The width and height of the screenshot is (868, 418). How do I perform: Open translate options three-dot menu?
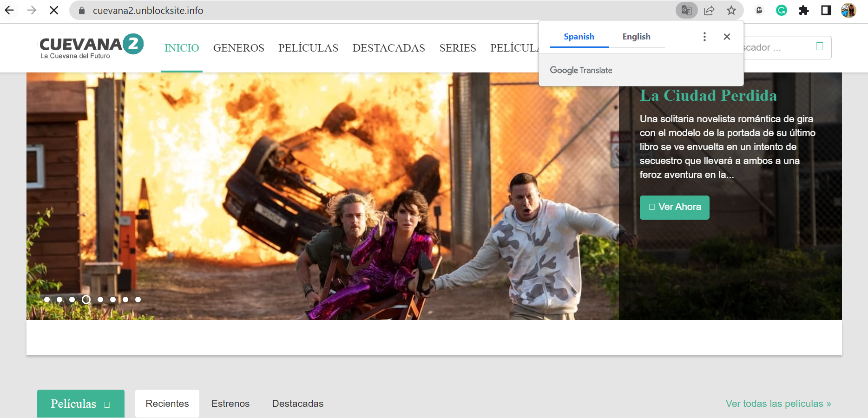pos(704,37)
